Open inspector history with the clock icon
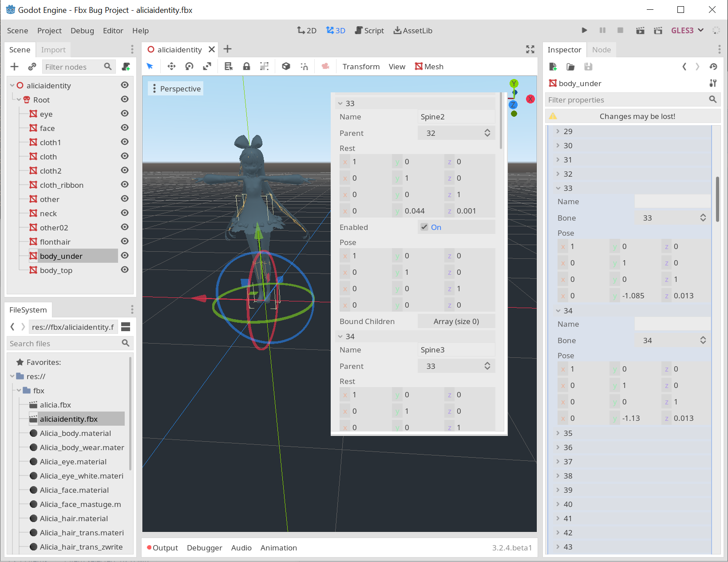This screenshot has height=562, width=728. (713, 67)
